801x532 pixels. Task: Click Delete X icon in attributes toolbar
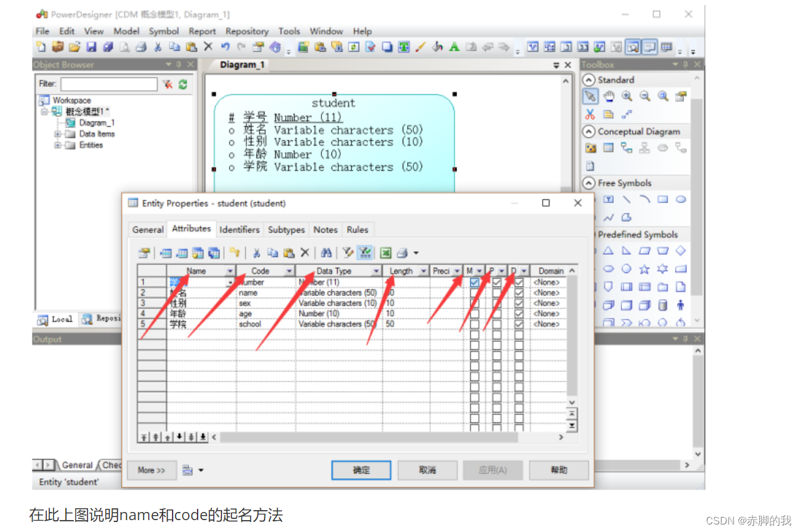click(x=305, y=253)
